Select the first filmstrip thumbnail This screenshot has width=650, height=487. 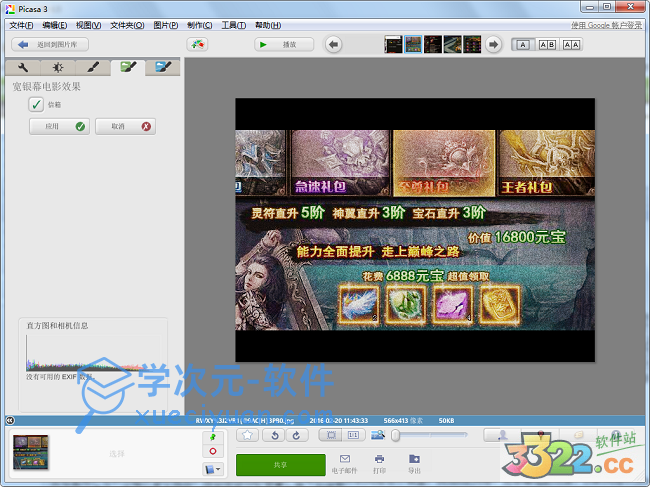click(393, 44)
